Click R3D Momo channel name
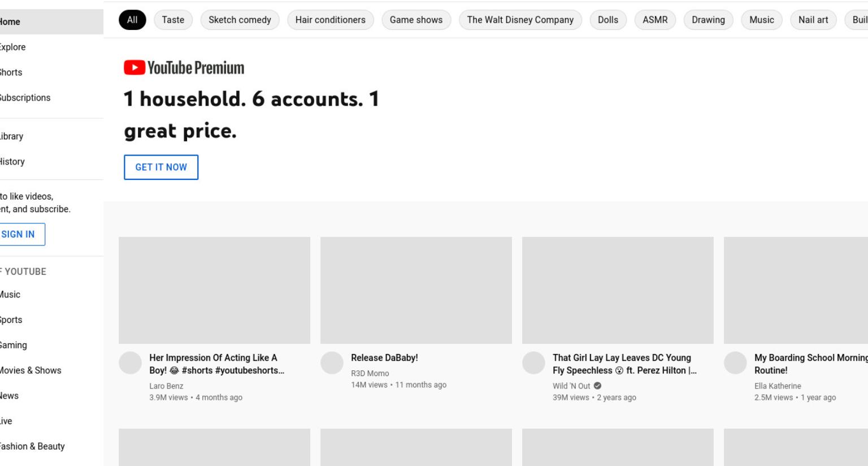Viewport: 868px width, 466px height. pos(370,374)
